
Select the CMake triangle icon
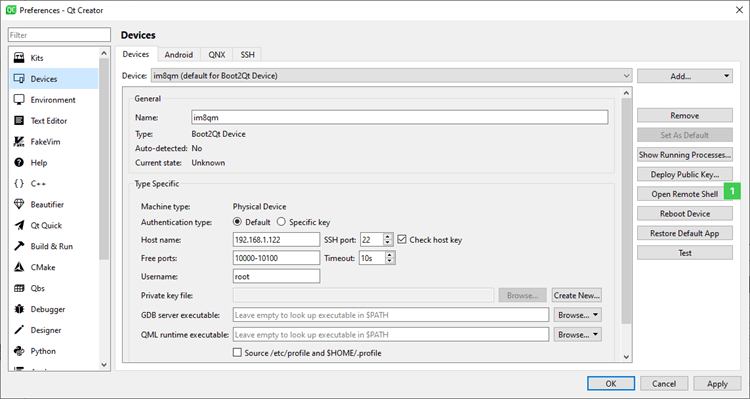pyautogui.click(x=19, y=267)
